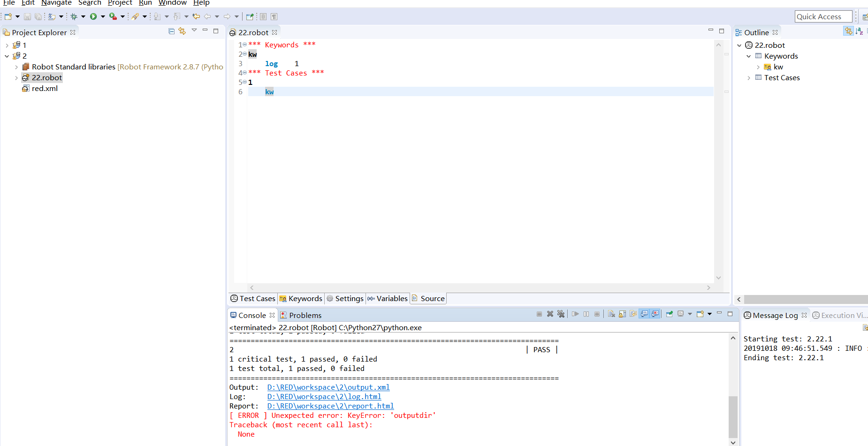This screenshot has height=446, width=868.
Task: Click the Quick Access search field
Action: click(x=823, y=16)
